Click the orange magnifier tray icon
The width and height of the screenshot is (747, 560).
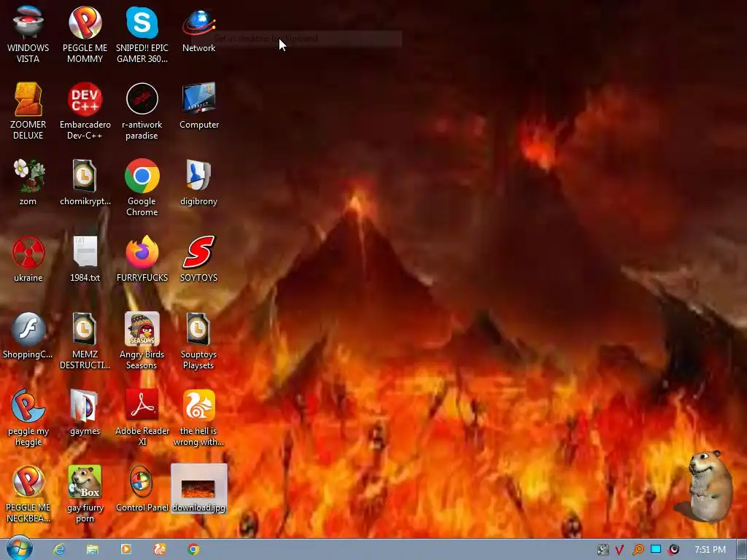point(638,550)
